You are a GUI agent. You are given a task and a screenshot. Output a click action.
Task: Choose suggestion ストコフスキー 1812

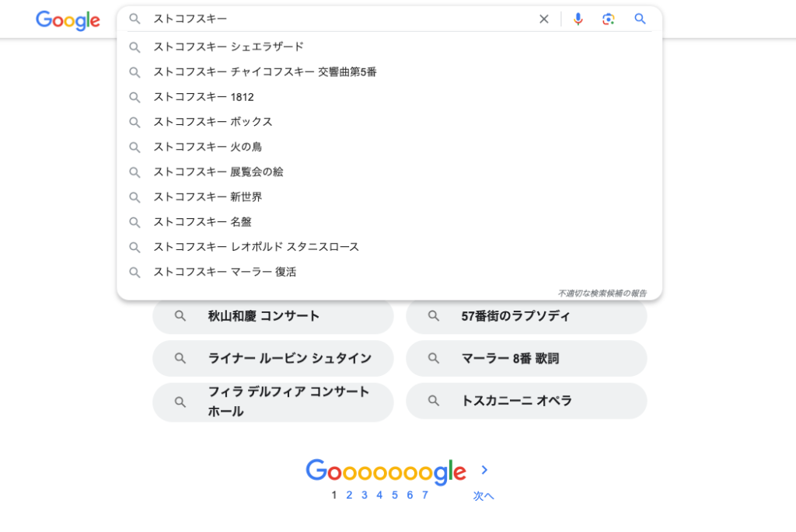point(204,97)
